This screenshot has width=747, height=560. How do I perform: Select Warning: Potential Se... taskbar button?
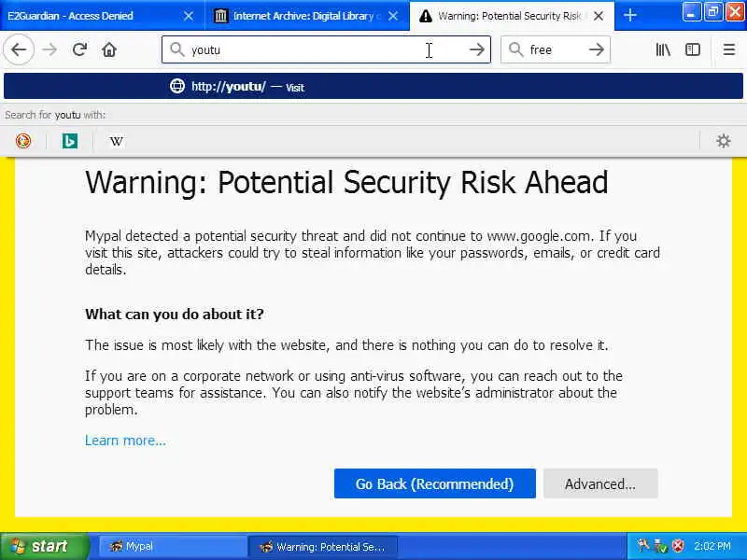(323, 546)
